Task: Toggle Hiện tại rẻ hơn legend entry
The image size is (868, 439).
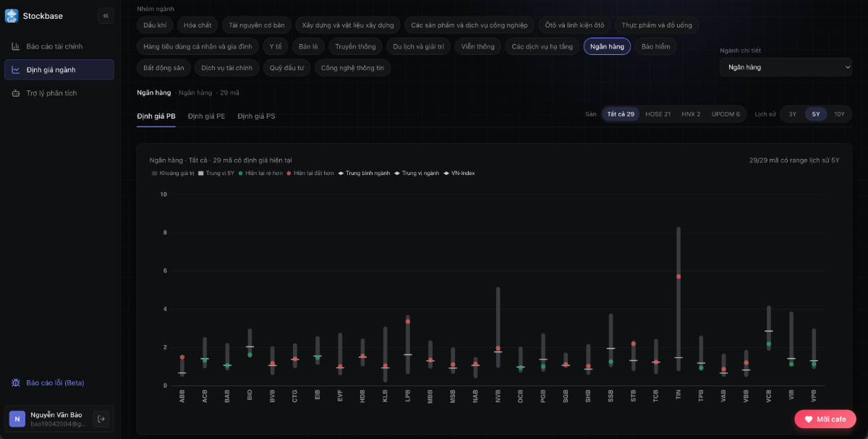Action: pos(261,174)
